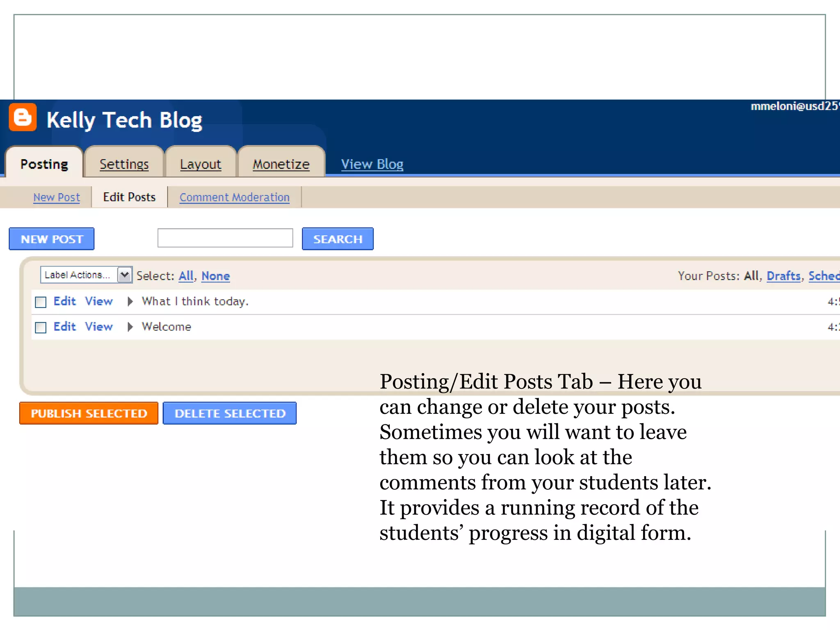The height and width of the screenshot is (630, 840).
Task: View the 'Welcome' post
Action: [99, 326]
